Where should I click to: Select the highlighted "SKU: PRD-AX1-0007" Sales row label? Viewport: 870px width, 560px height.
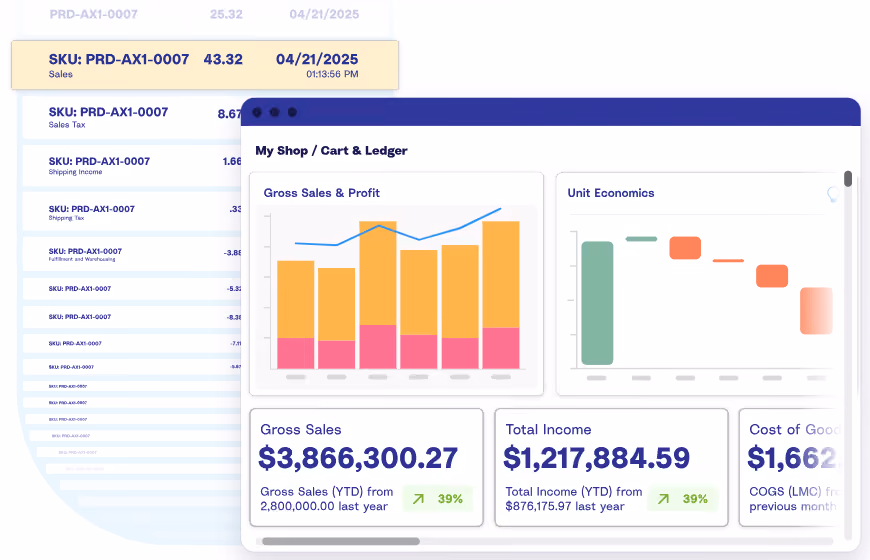pos(119,59)
